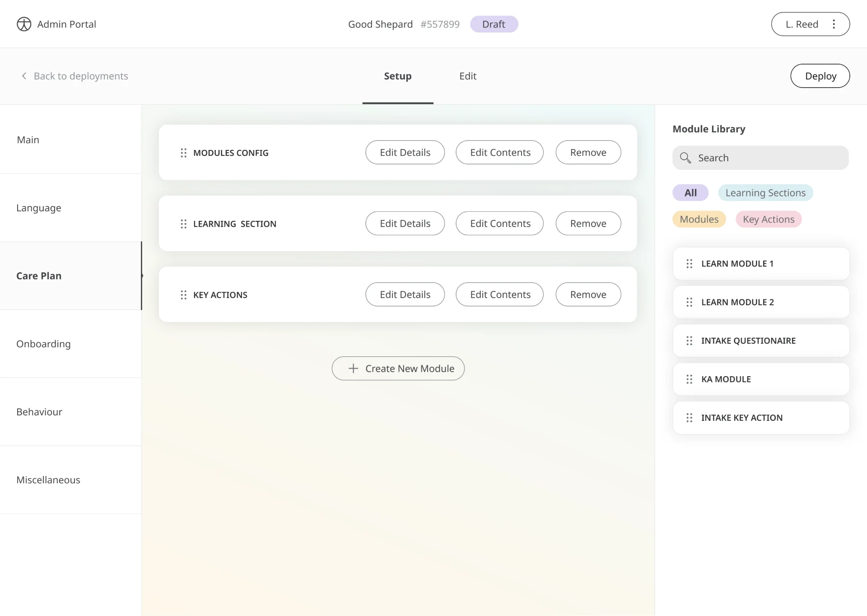
Task: Grab the drag handle on KEY ACTIONS
Action: click(183, 294)
